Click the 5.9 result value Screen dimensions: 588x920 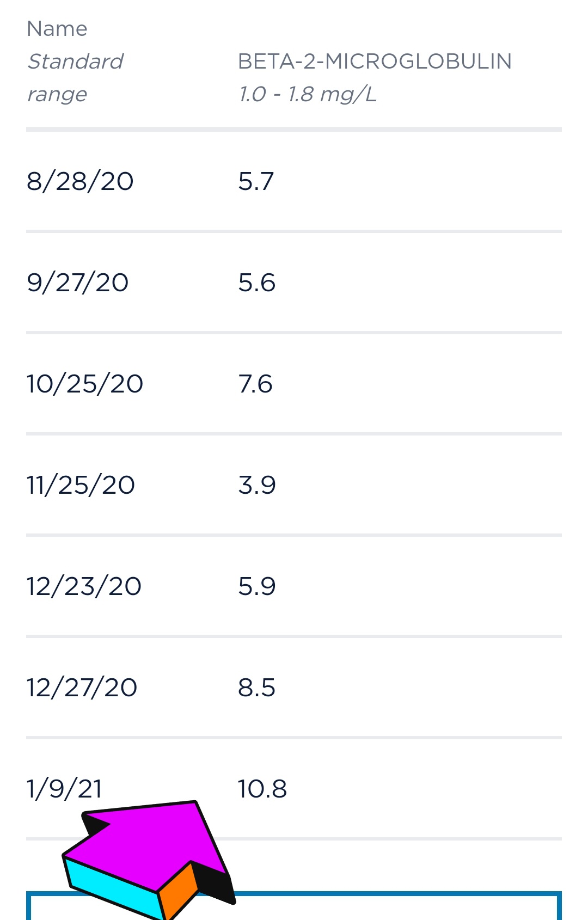256,586
